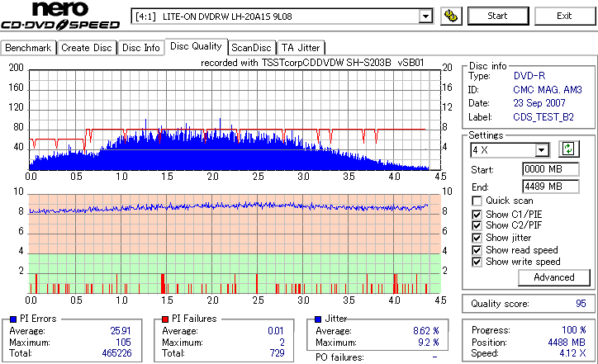Click PI Errors average 25.91

click(x=121, y=331)
